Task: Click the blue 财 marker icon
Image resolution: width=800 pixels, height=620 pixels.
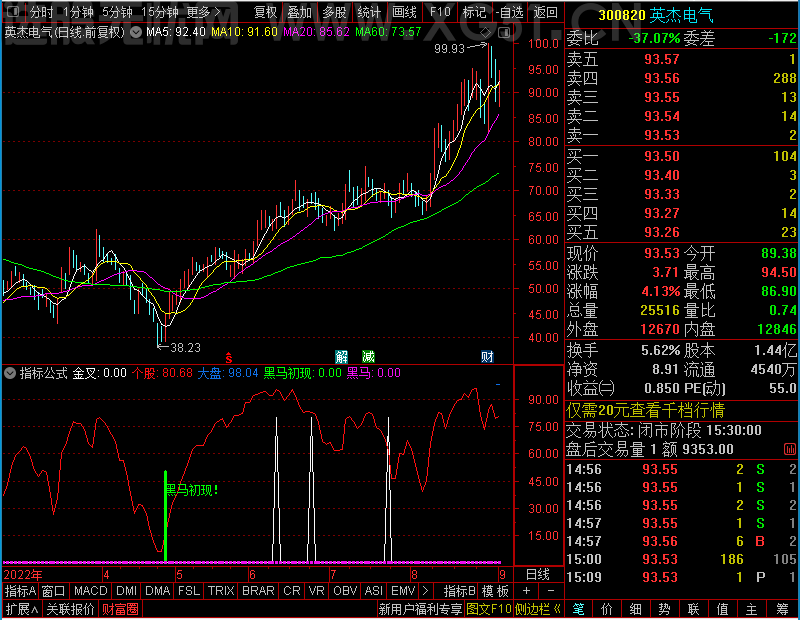Action: tap(487, 357)
